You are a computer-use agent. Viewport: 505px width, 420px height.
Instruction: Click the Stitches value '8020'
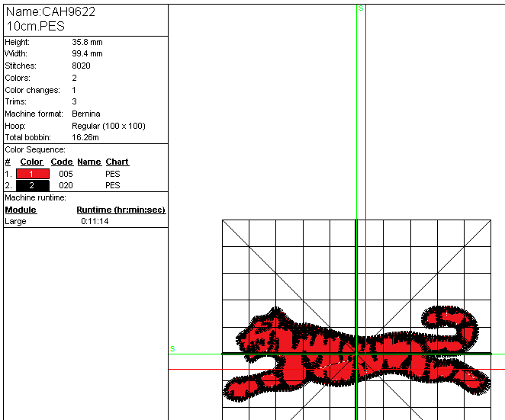(81, 66)
